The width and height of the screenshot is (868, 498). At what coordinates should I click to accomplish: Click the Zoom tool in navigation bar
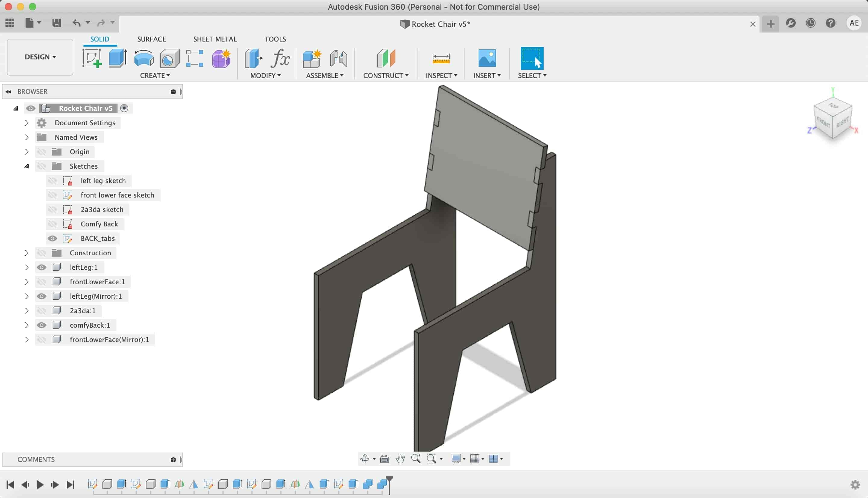coord(416,459)
